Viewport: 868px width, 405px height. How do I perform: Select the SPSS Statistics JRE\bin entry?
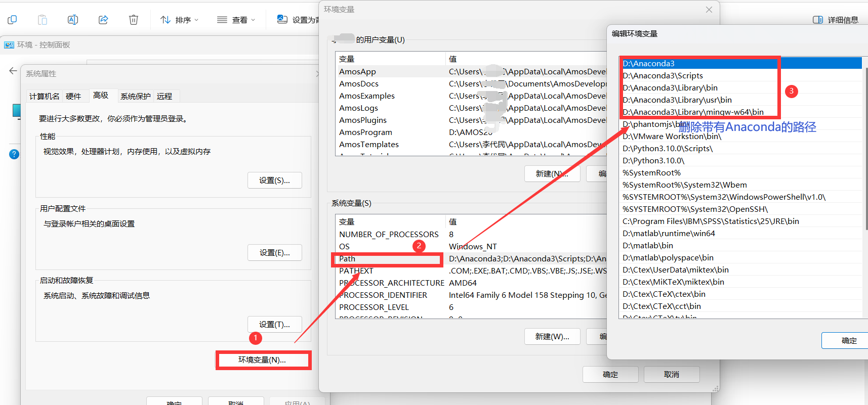click(x=741, y=221)
